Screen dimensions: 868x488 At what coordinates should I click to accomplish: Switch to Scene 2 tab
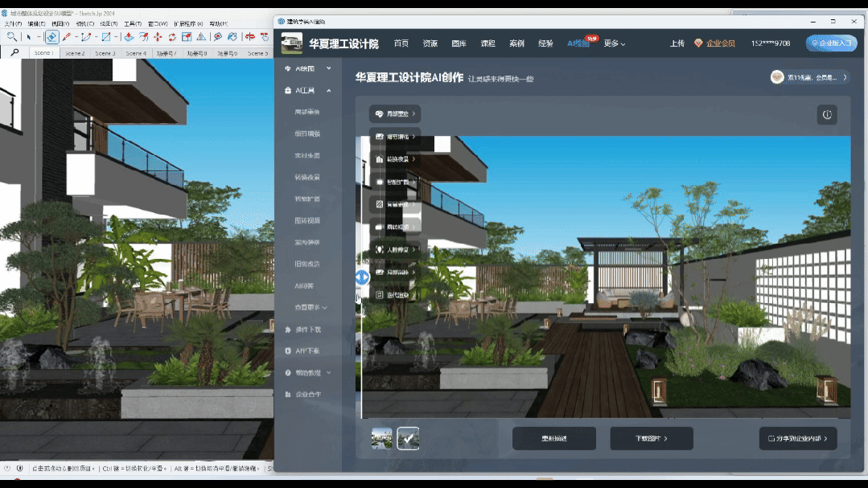point(75,53)
